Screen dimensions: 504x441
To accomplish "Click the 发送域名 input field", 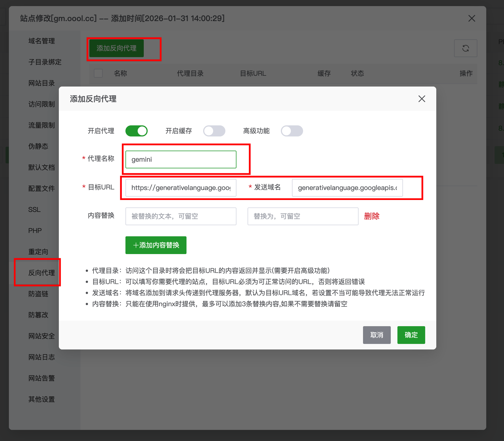I will [x=347, y=187].
